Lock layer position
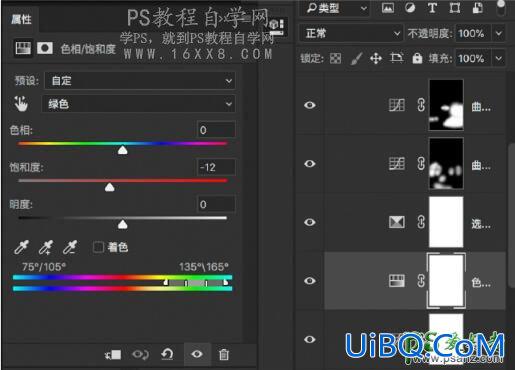This screenshot has width=515, height=370. (x=376, y=59)
